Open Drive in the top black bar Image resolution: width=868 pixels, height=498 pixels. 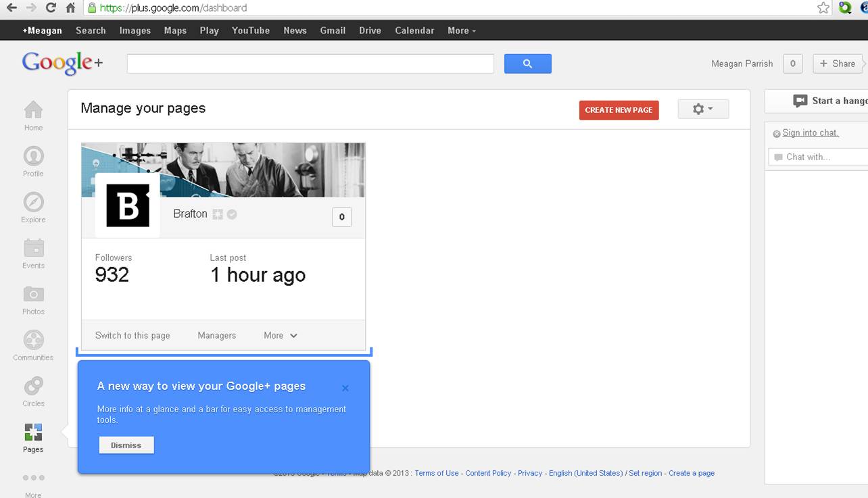tap(370, 30)
